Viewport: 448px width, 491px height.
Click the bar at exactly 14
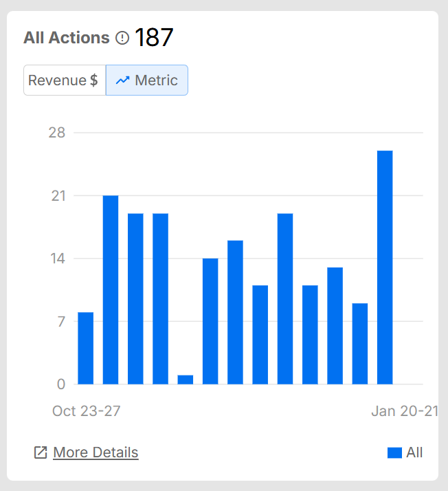[x=210, y=321]
